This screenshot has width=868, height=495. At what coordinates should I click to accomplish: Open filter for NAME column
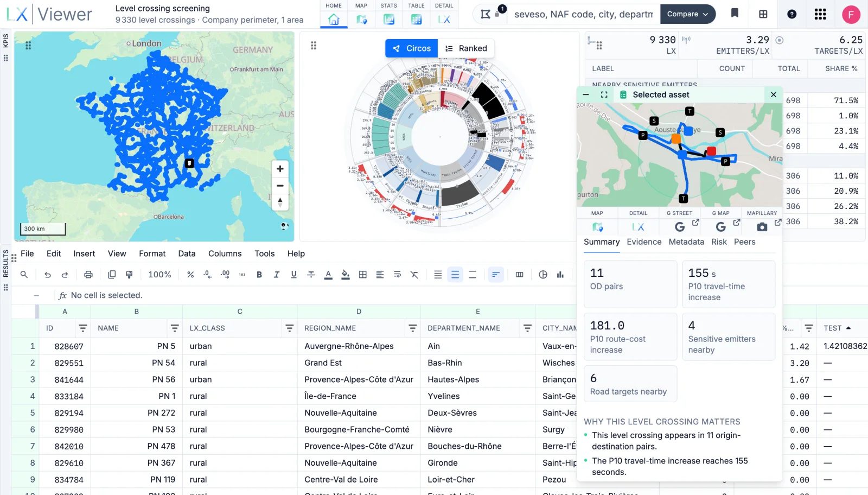pos(175,328)
